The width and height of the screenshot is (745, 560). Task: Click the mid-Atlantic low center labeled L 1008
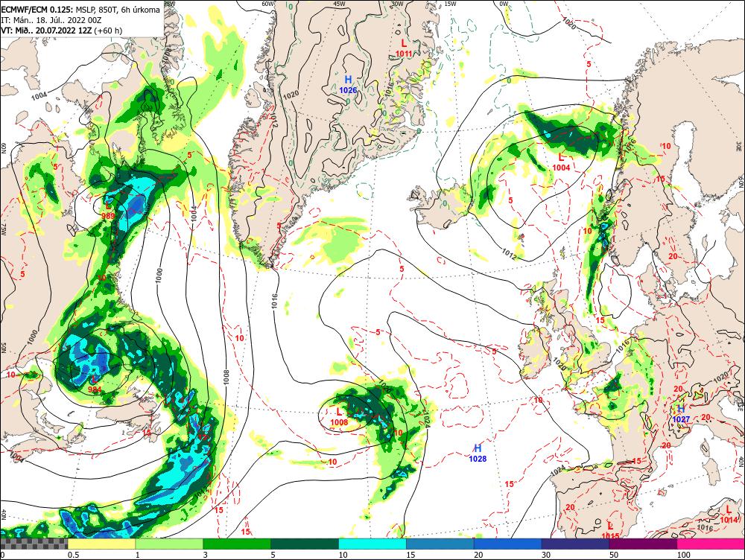[x=339, y=416]
